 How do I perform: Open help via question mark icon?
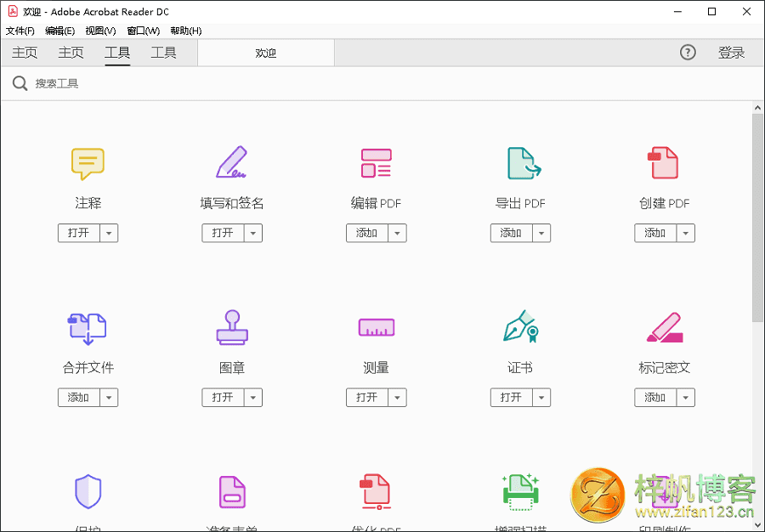688,52
